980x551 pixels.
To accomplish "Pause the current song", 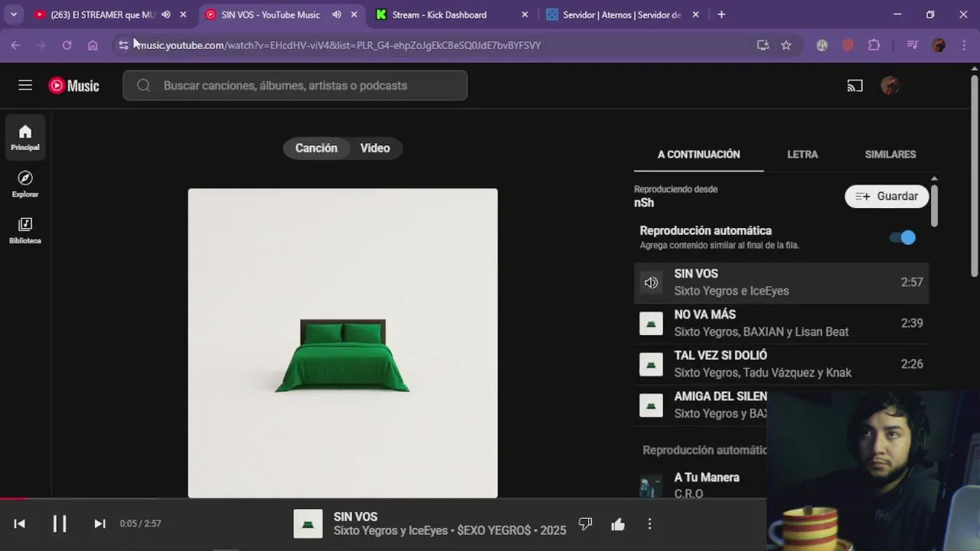I will (60, 523).
